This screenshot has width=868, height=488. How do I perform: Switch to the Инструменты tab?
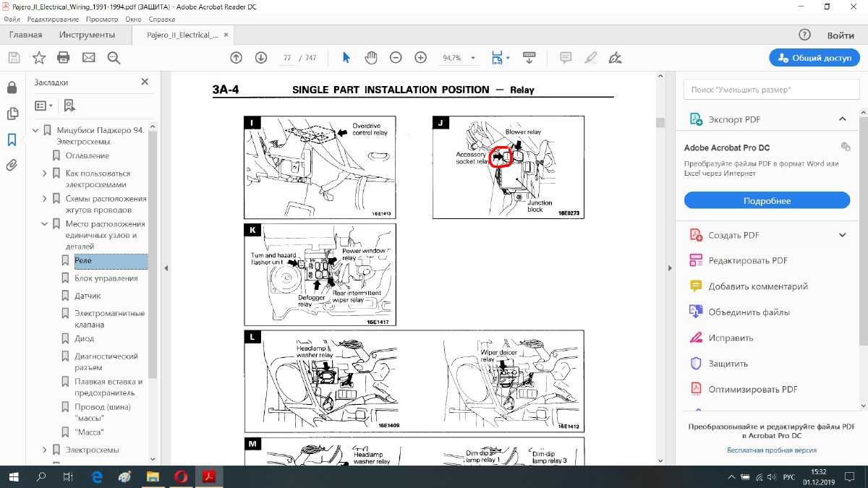[x=87, y=35]
